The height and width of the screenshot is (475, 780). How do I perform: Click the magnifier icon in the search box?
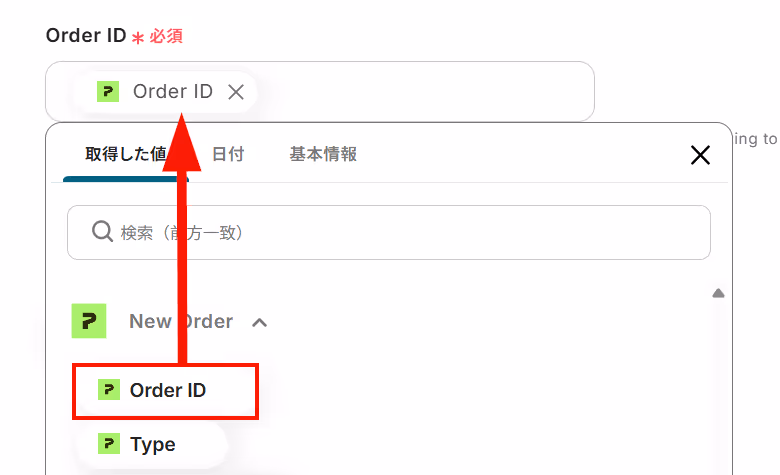[102, 231]
